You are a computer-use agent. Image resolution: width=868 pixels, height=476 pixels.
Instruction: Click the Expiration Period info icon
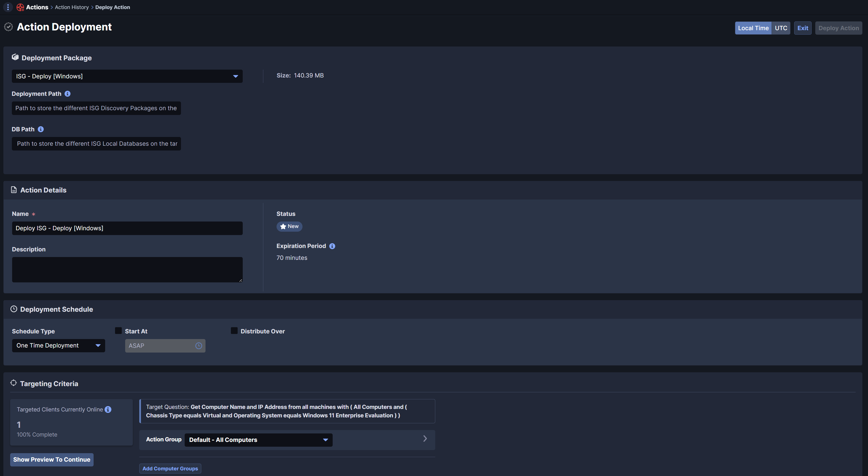(332, 246)
